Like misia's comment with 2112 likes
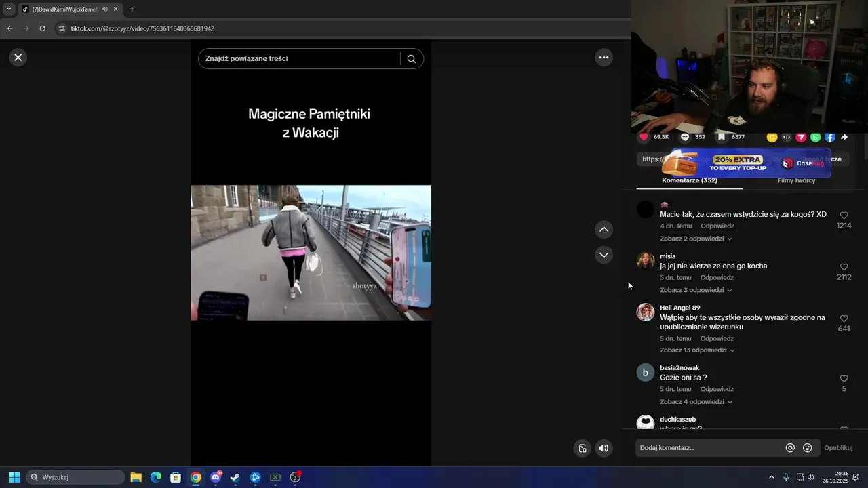 [x=844, y=267]
